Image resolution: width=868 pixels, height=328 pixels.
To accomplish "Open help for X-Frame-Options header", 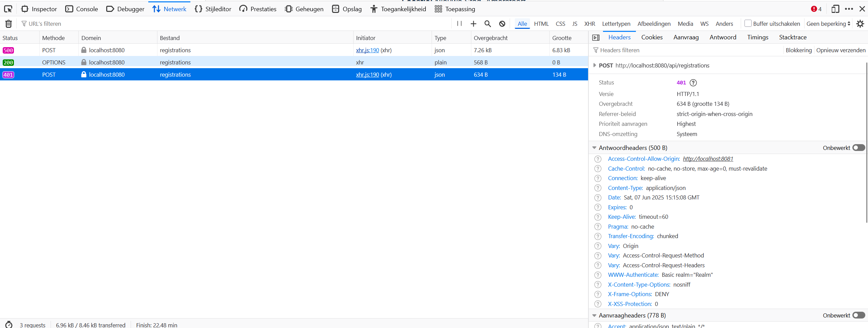I will click(x=598, y=294).
